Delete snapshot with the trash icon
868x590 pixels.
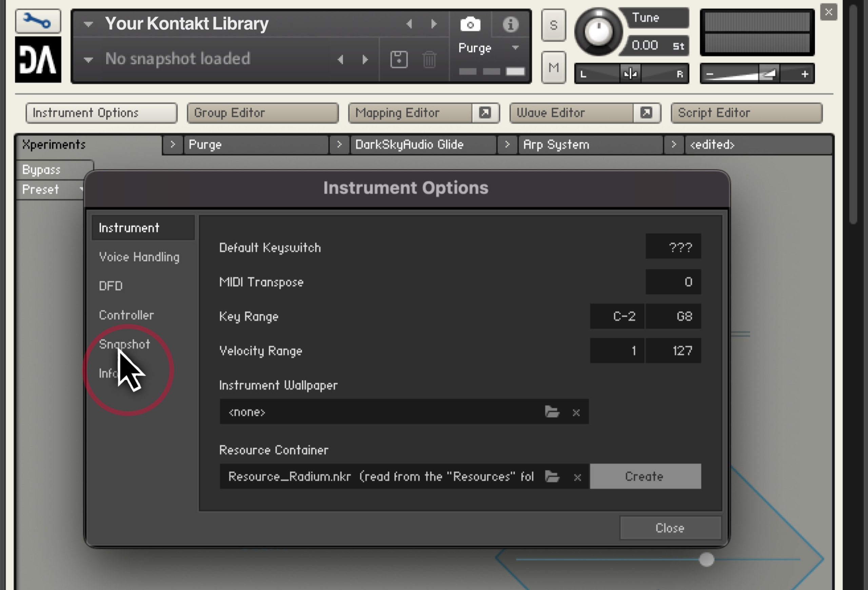pos(430,59)
